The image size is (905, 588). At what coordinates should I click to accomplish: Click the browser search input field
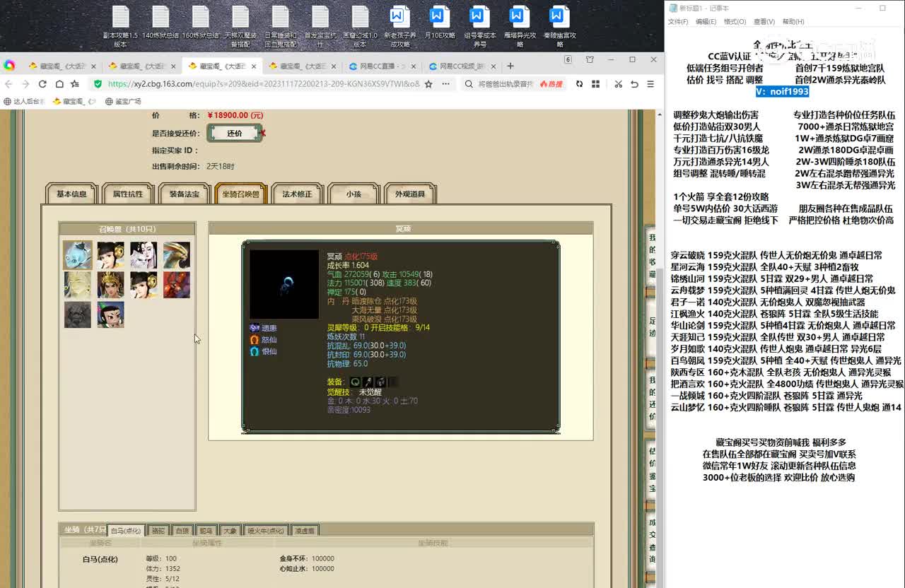click(506, 84)
